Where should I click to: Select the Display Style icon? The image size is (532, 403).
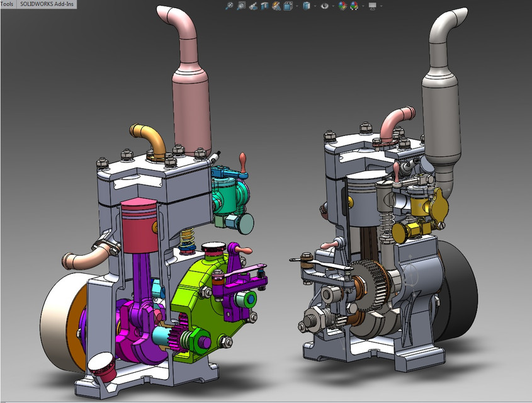click(x=307, y=5)
